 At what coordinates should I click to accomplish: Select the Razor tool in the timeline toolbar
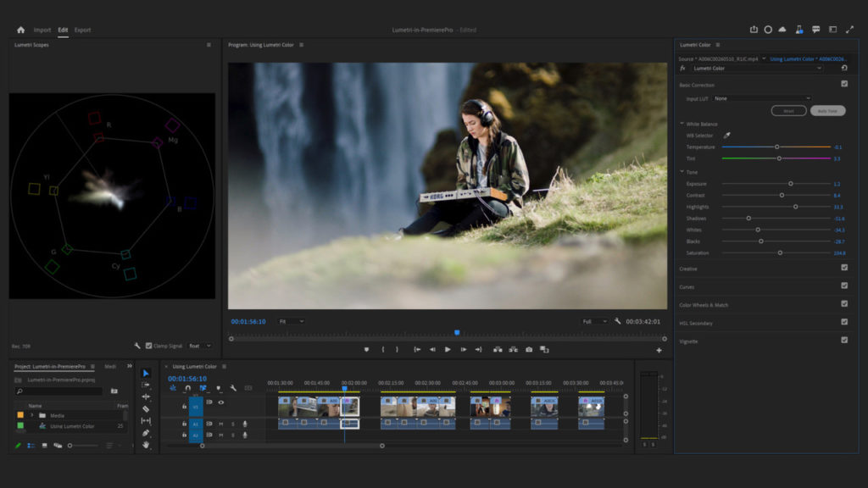click(145, 408)
